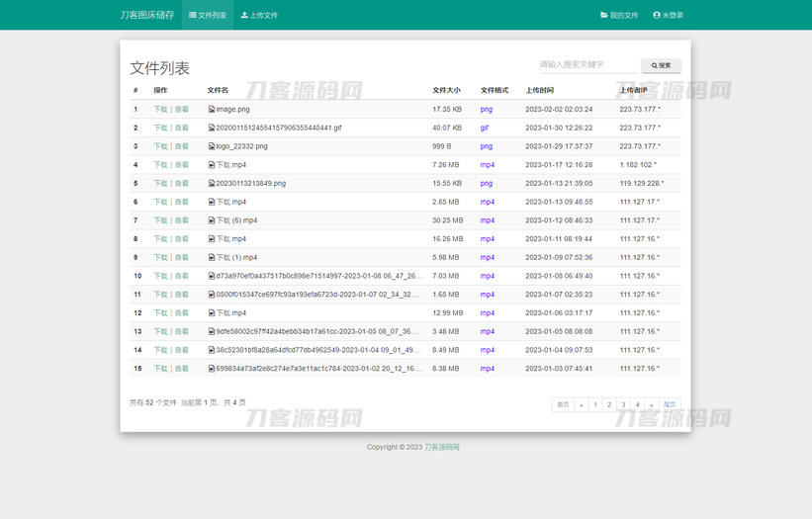Open 我的文件 in the top bar

(619, 15)
